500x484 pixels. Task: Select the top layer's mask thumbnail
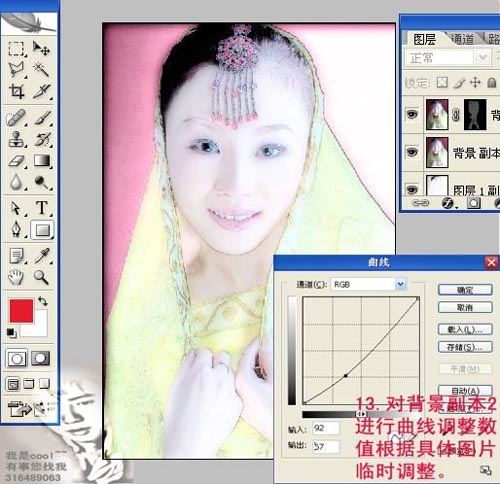(475, 114)
